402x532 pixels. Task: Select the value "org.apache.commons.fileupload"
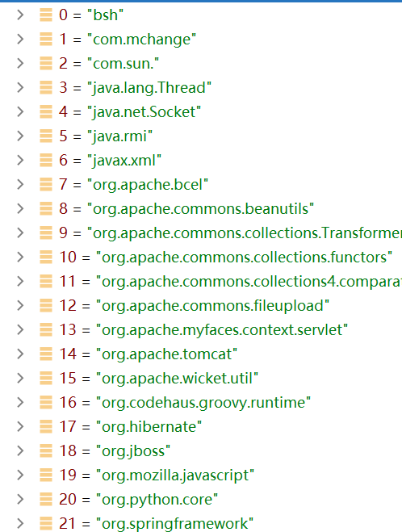[212, 306]
